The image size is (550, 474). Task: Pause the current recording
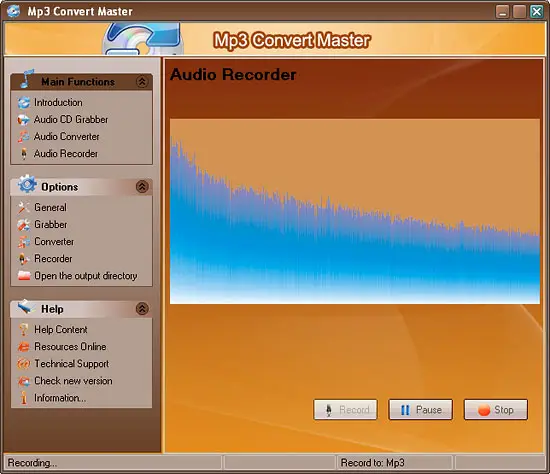(x=421, y=409)
